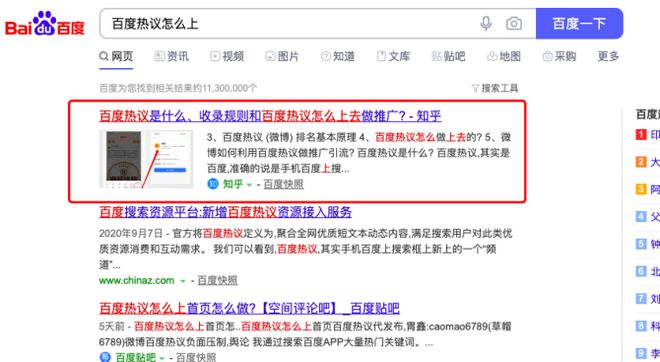Screen dimensions: 660x362
Task: Click hot search rank 4 item
Action: 647,217
